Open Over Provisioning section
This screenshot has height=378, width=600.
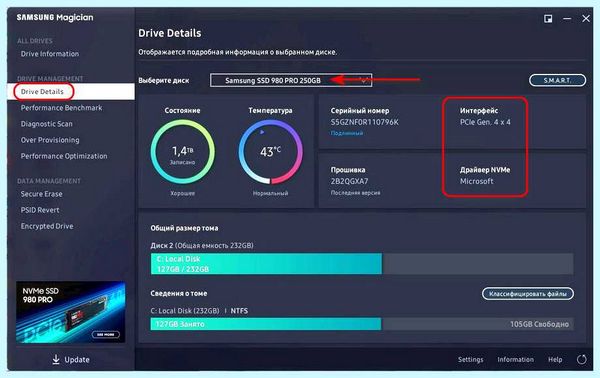click(50, 140)
